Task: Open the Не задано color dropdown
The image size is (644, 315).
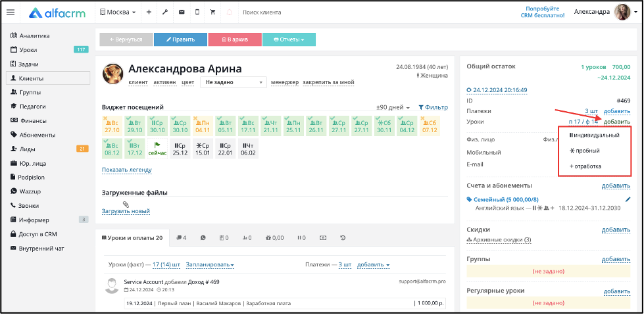Action: [x=234, y=82]
